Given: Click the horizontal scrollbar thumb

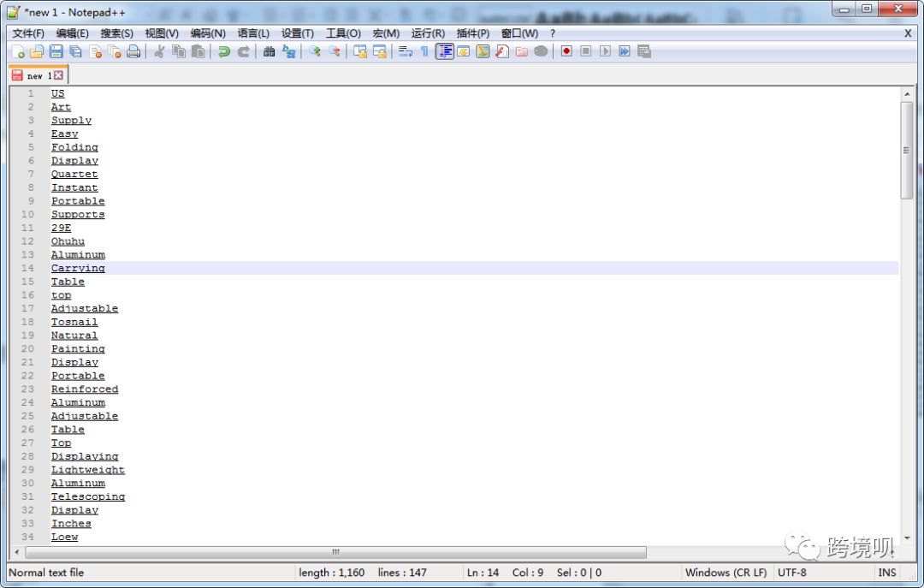Looking at the screenshot, I should click(x=336, y=552).
